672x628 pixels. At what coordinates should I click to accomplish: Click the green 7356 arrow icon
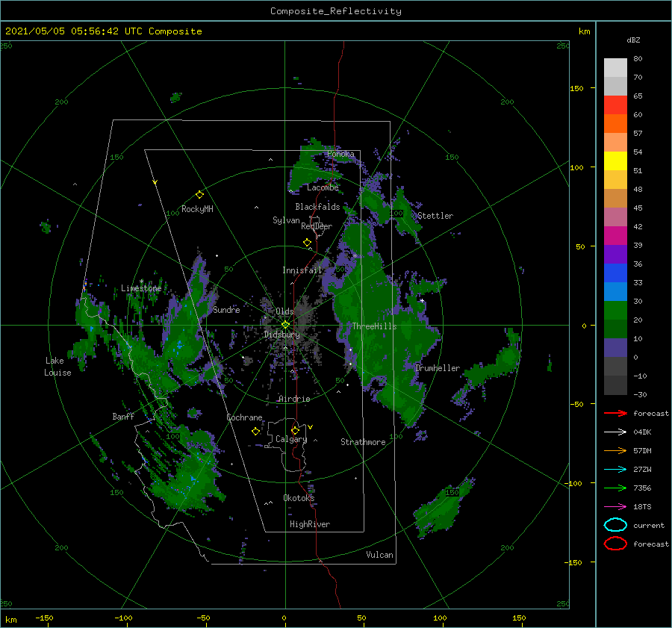click(x=615, y=488)
